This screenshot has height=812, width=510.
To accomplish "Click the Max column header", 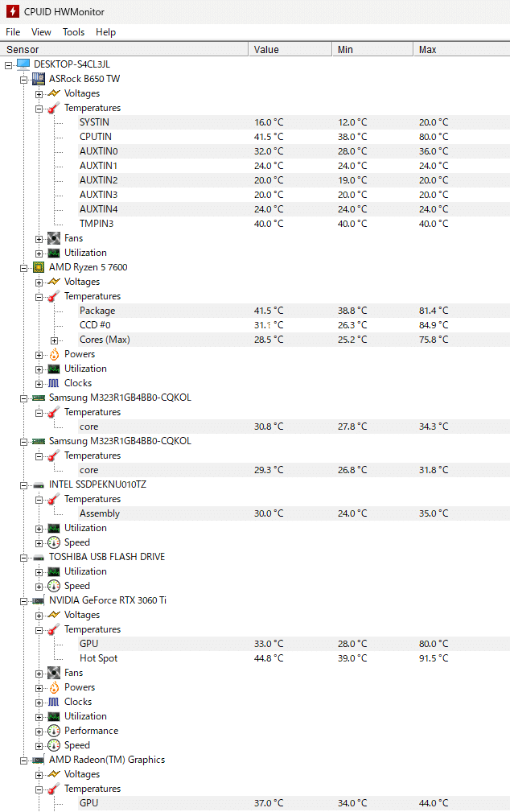I will coord(462,49).
